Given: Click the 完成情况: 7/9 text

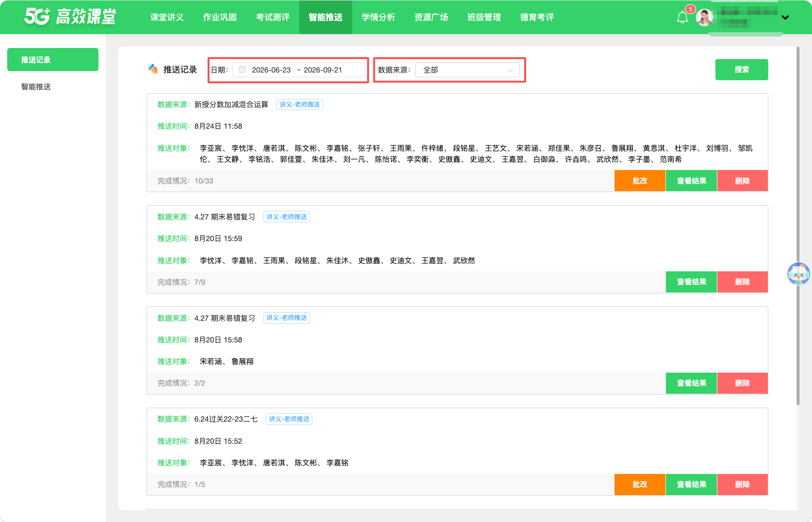Looking at the screenshot, I should point(181,282).
